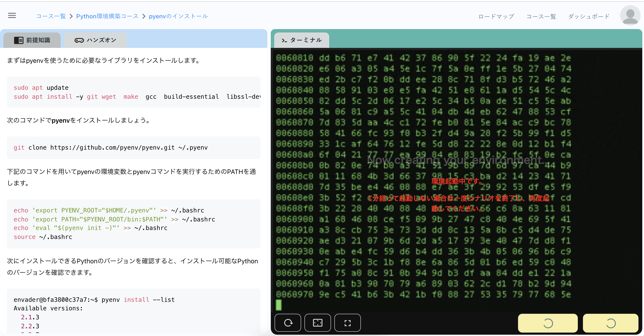Switch to the ハンズオン tab
Viewport: 644px width, 336px height.
(x=95, y=40)
